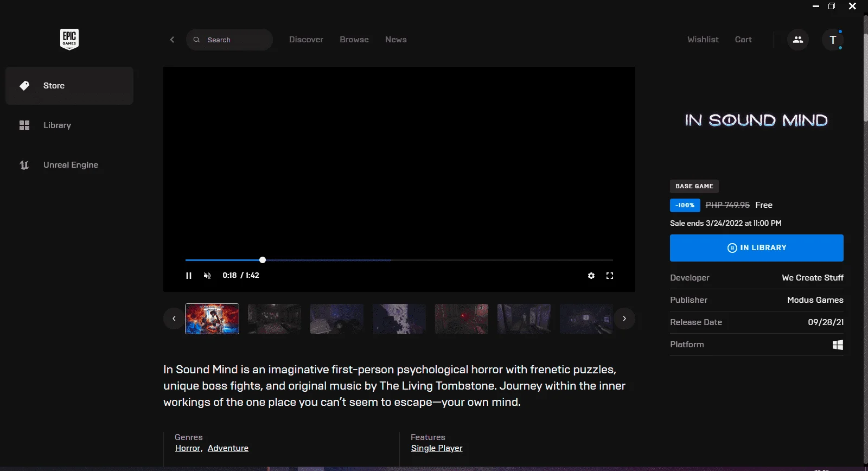Click the video time display 0:18 / 1:42

click(241, 276)
